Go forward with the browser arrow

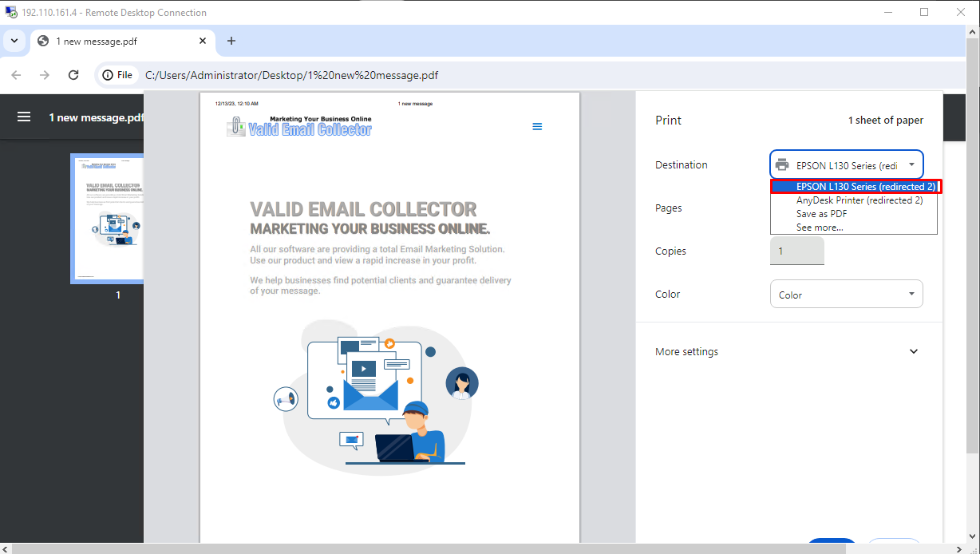point(45,75)
